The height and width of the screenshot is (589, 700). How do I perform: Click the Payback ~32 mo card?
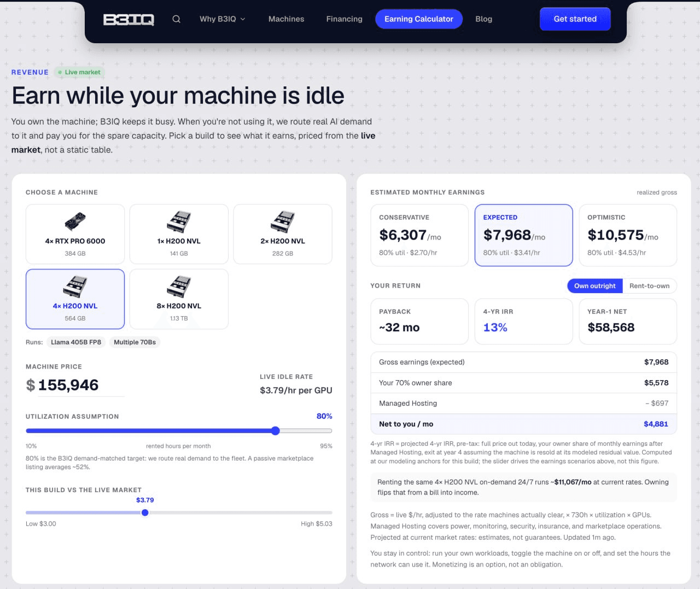click(419, 322)
